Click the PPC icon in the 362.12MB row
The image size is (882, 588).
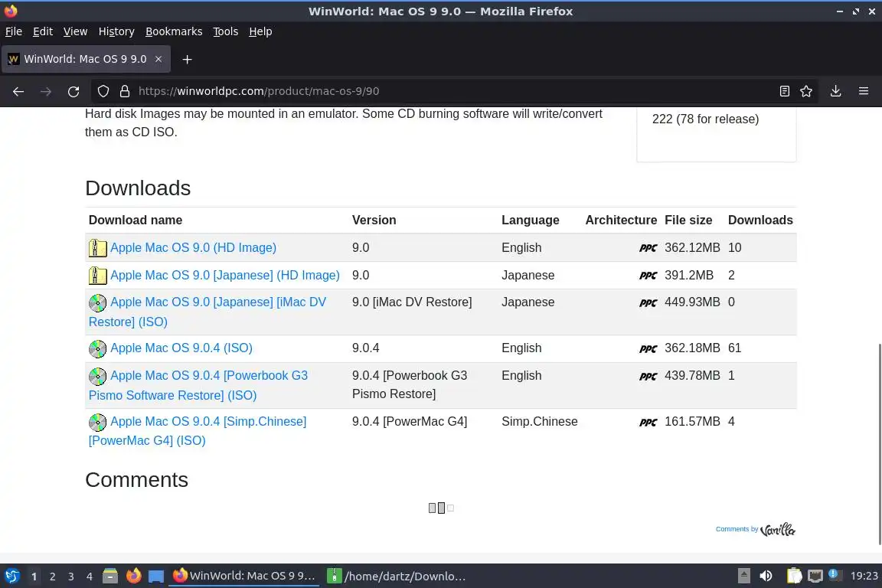(x=648, y=248)
